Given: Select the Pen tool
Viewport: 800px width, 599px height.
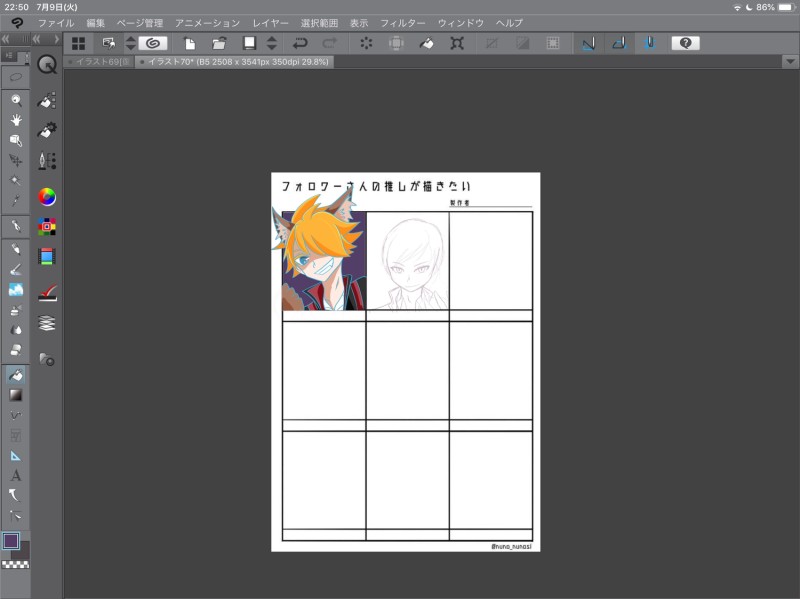Looking at the screenshot, I should coord(16,226).
